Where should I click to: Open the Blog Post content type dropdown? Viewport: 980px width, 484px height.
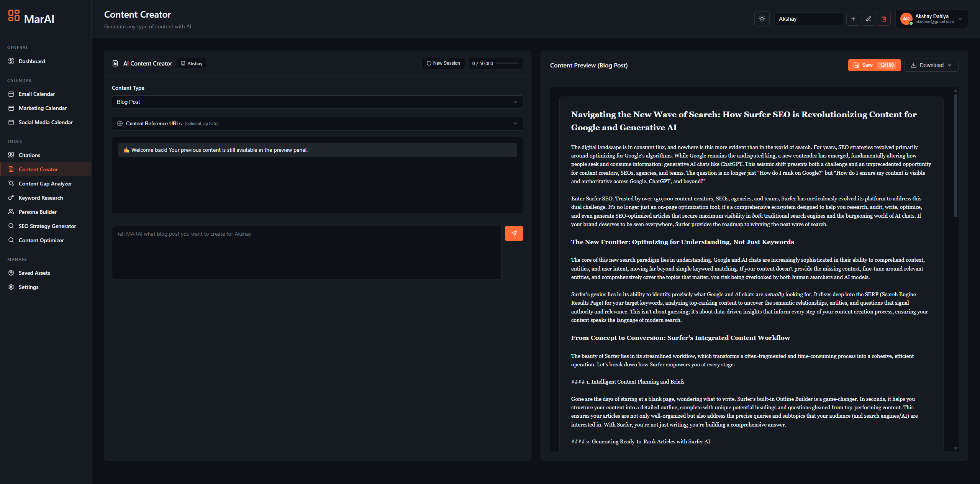coord(317,102)
